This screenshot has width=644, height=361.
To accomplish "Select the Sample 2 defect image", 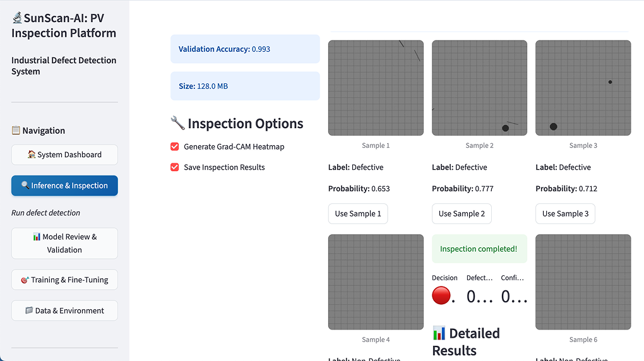I will (x=479, y=88).
